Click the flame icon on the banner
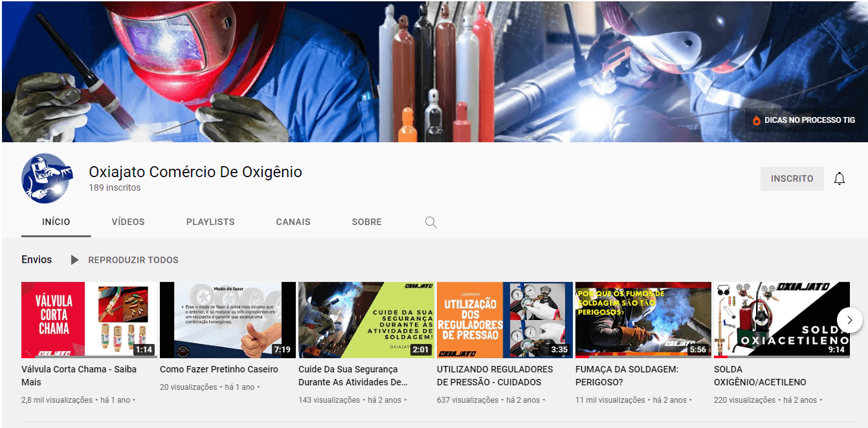The image size is (868, 428). [756, 120]
